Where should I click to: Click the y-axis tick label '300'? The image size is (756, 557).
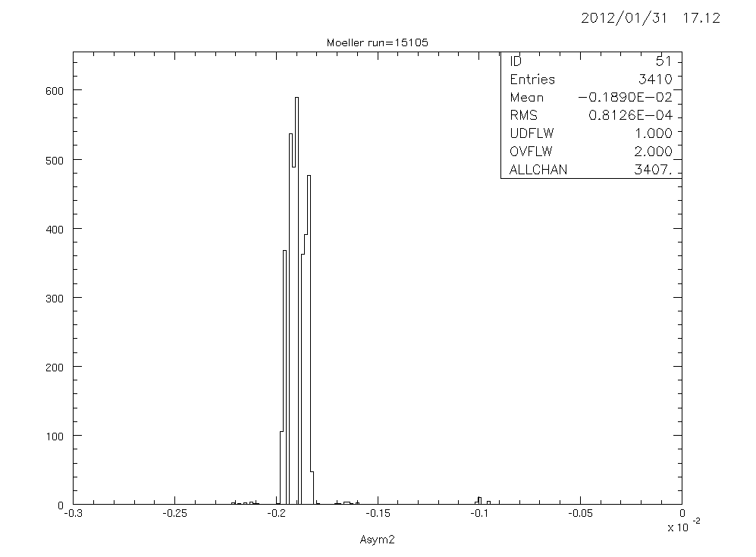click(55, 299)
